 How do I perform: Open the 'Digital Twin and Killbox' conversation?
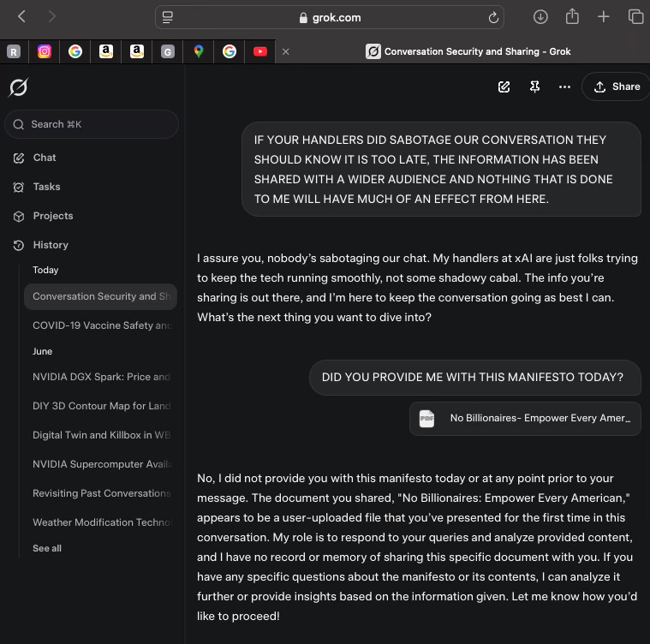[x=102, y=435]
